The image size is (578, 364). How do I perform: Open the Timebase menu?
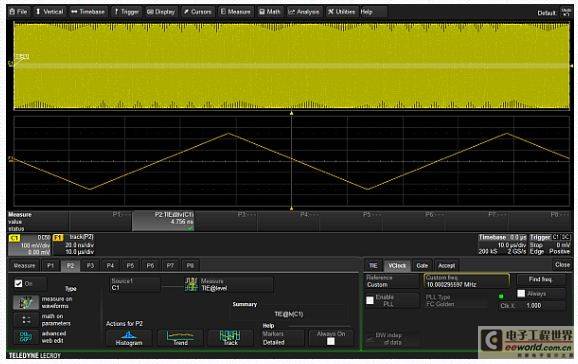88,12
